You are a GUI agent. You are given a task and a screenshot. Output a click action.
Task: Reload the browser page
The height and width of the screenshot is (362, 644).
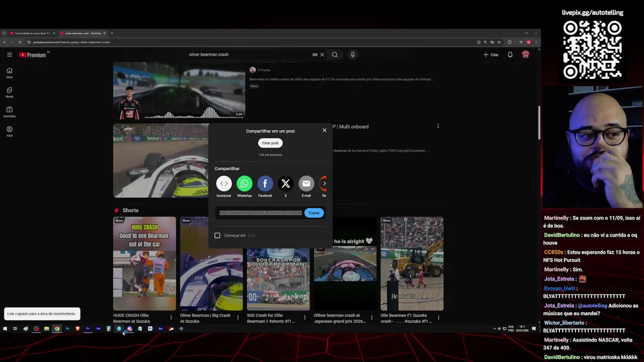pyautogui.click(x=21, y=42)
